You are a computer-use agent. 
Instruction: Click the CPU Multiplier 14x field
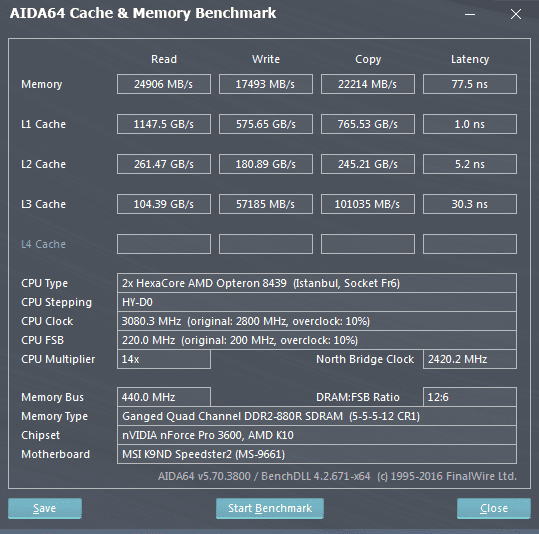tap(164, 359)
